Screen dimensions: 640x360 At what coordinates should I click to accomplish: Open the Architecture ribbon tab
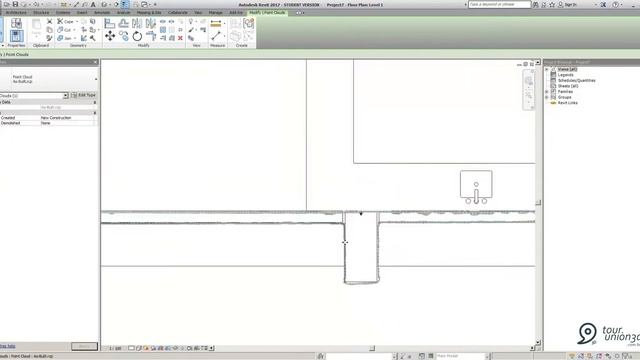coord(16,13)
